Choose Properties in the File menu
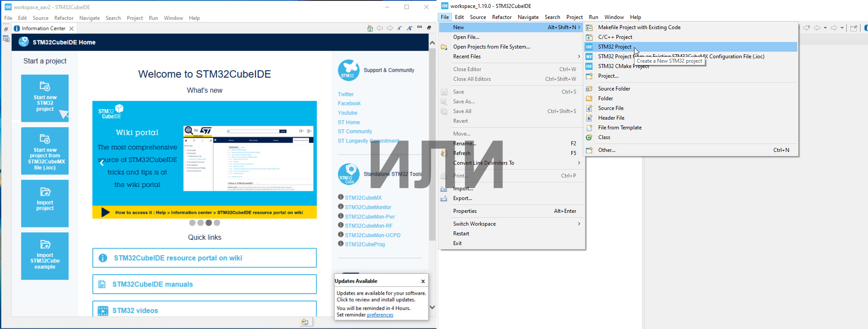The image size is (868, 329). (512, 211)
